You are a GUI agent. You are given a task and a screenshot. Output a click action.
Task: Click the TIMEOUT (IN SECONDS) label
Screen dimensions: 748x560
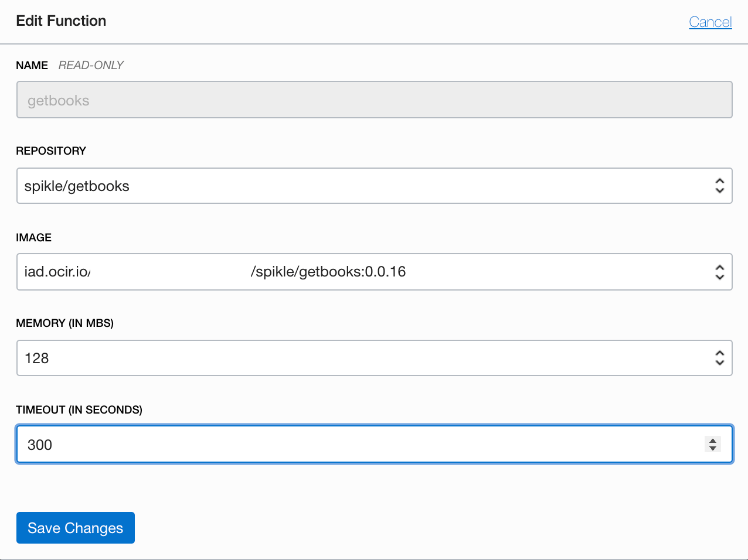pos(79,409)
